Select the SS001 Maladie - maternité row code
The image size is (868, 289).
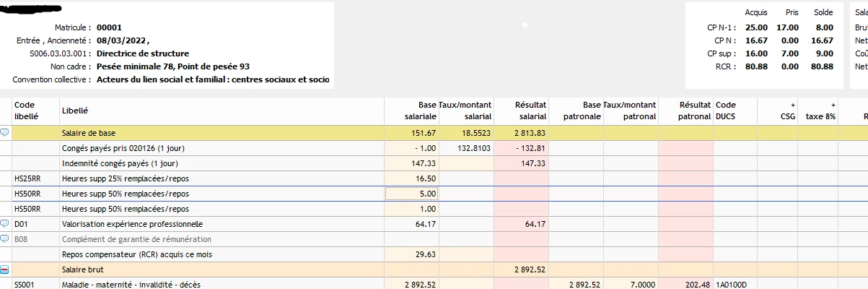(25, 285)
